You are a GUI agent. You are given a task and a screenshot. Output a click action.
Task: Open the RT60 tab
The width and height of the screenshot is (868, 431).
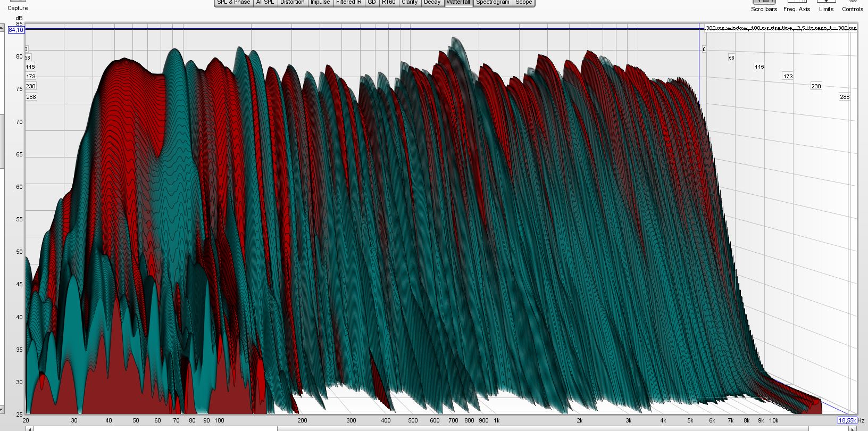(389, 2)
